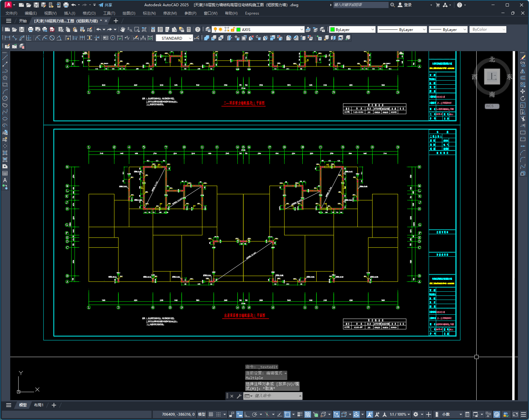Select the Center Mark tool
The image size is (529, 420).
pos(113,38)
